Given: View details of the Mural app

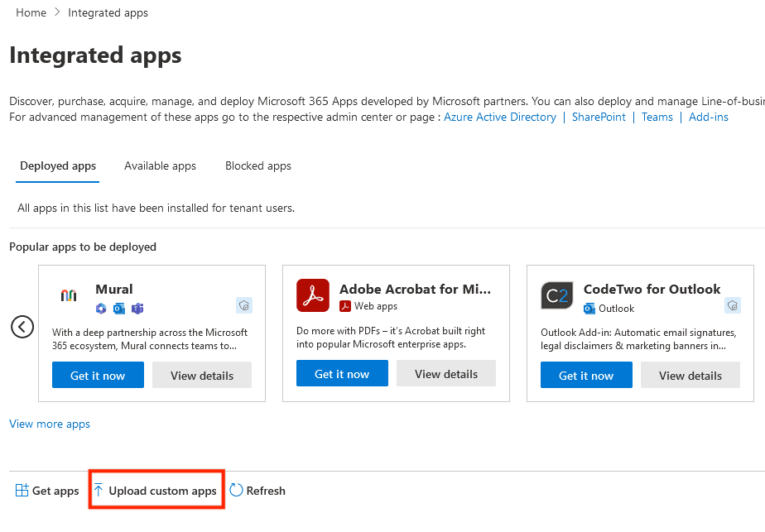Looking at the screenshot, I should (202, 375).
